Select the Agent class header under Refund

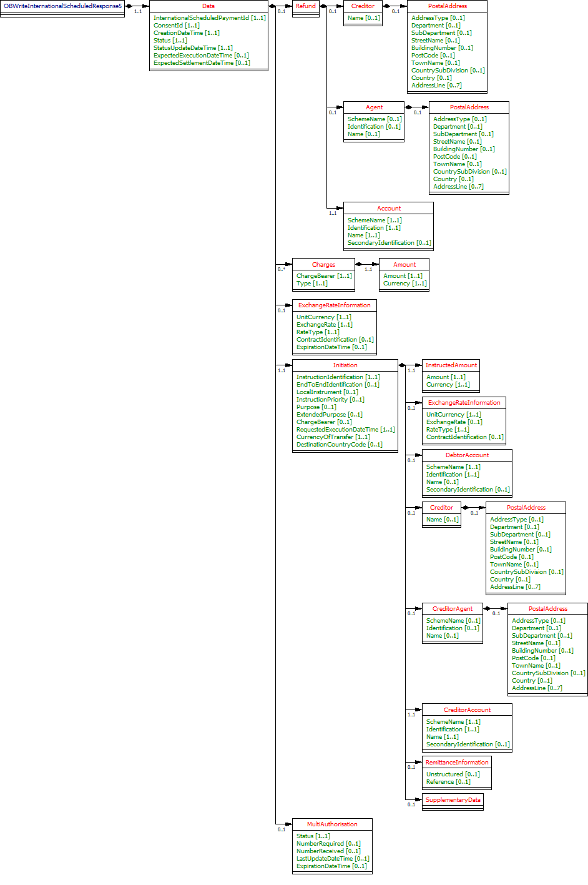[x=374, y=107]
